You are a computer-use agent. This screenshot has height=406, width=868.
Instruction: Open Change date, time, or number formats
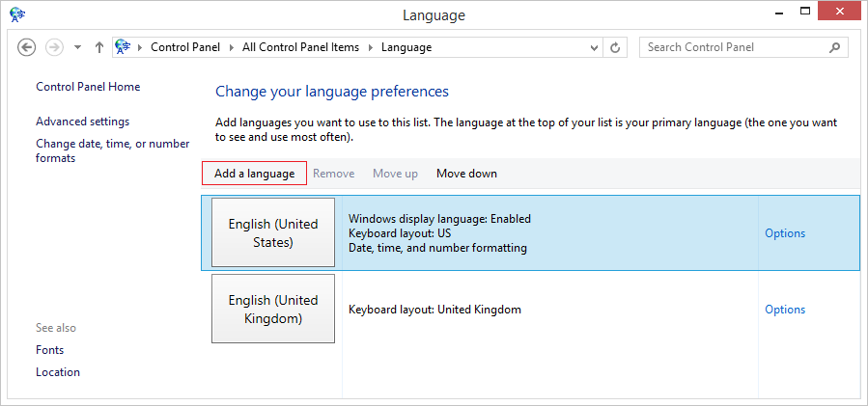coord(112,151)
